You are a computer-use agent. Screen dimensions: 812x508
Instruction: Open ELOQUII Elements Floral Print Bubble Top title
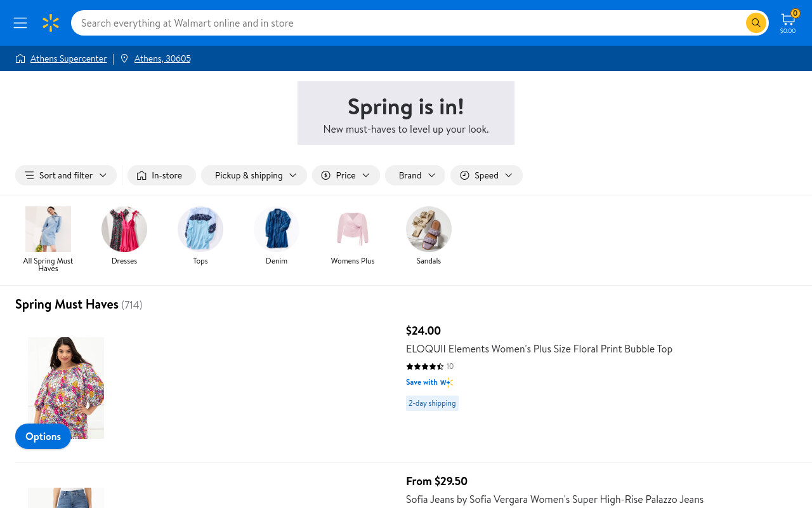(x=539, y=349)
